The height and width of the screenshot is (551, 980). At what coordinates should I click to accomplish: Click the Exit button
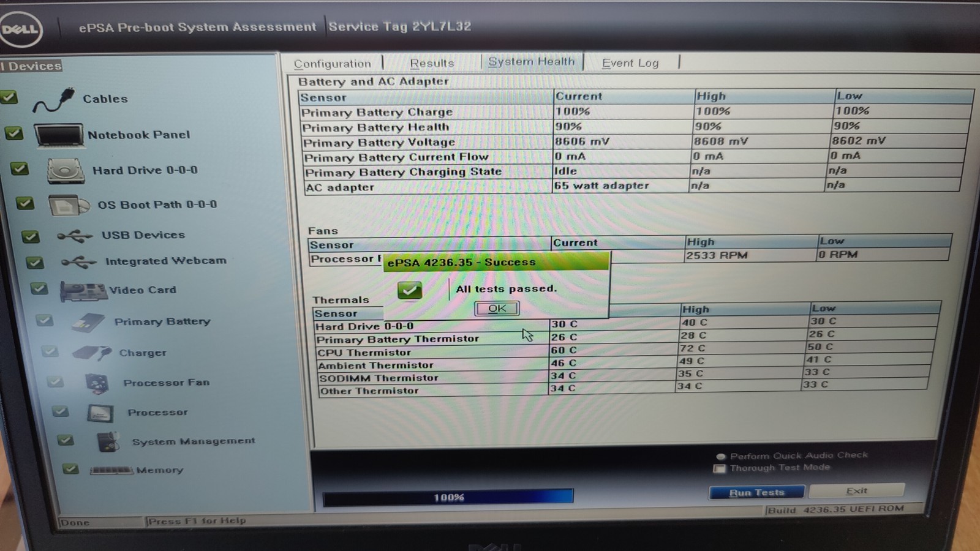click(x=856, y=491)
